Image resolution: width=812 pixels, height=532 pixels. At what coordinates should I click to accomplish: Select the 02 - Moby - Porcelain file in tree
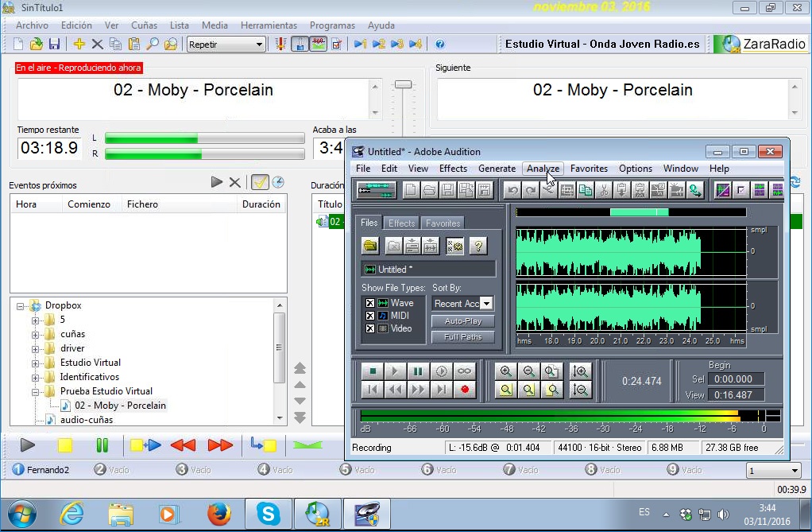click(x=120, y=406)
